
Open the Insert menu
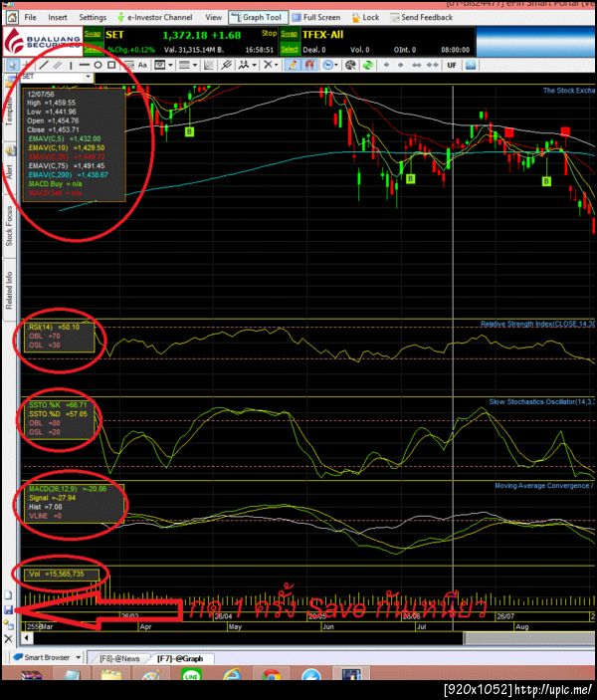[x=58, y=17]
